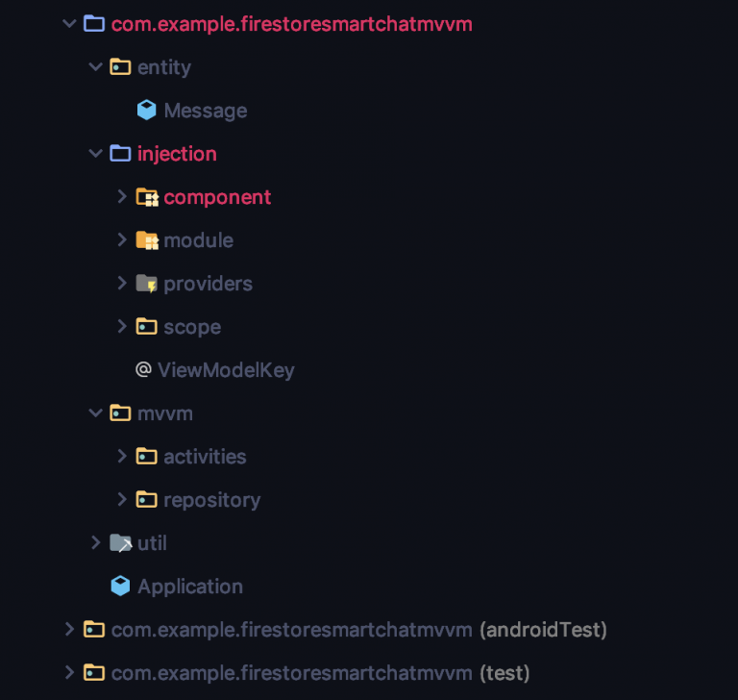Viewport: 738px width, 700px height.
Task: Expand the androidTest package chevron
Action: click(x=69, y=630)
